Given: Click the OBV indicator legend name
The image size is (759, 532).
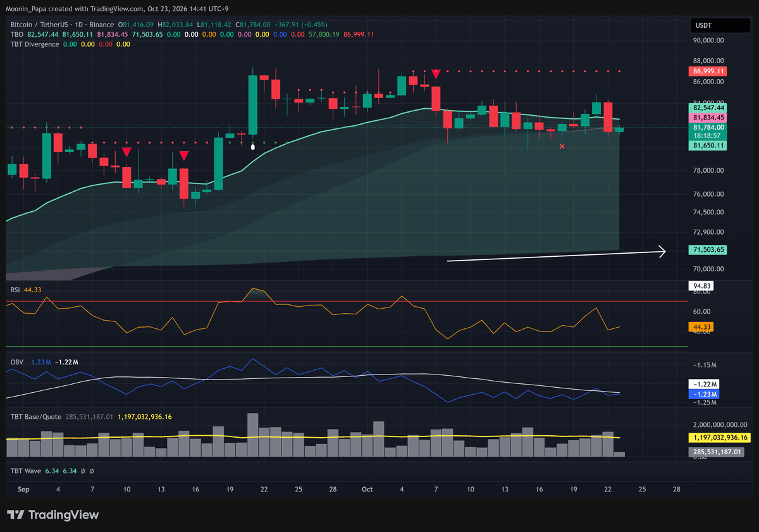Looking at the screenshot, I should pos(16,362).
